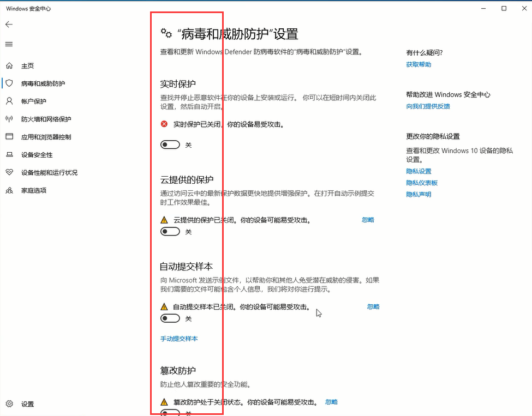Open the 隐私仪表板 link
The image size is (532, 416).
(x=422, y=183)
